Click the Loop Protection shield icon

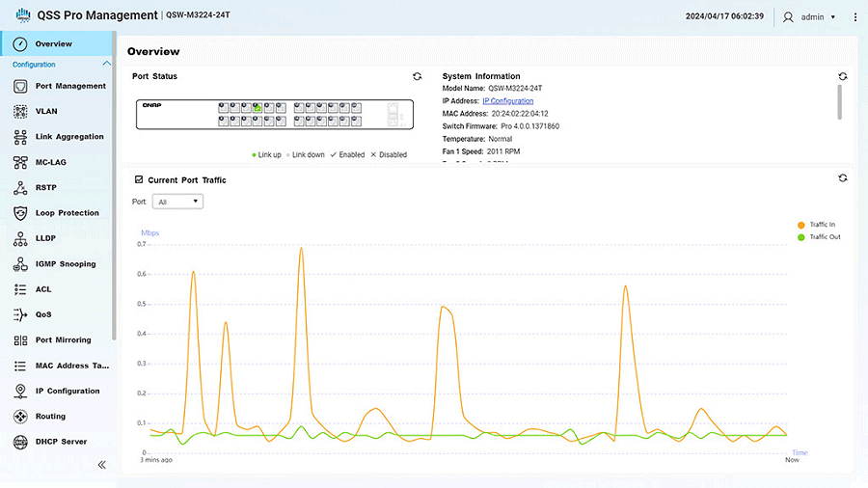pyautogui.click(x=21, y=213)
